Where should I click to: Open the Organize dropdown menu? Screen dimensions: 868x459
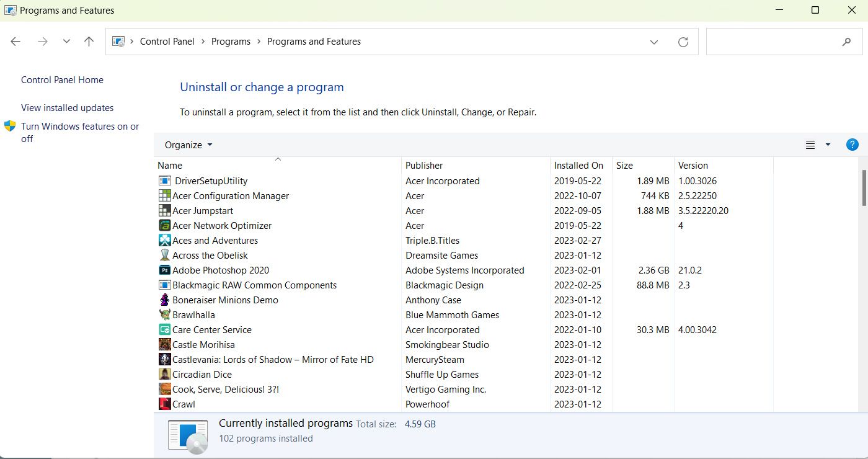tap(188, 145)
